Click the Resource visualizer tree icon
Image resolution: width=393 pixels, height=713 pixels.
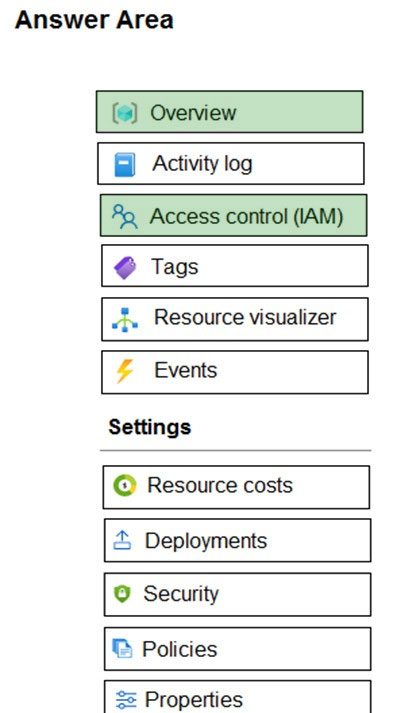click(125, 320)
